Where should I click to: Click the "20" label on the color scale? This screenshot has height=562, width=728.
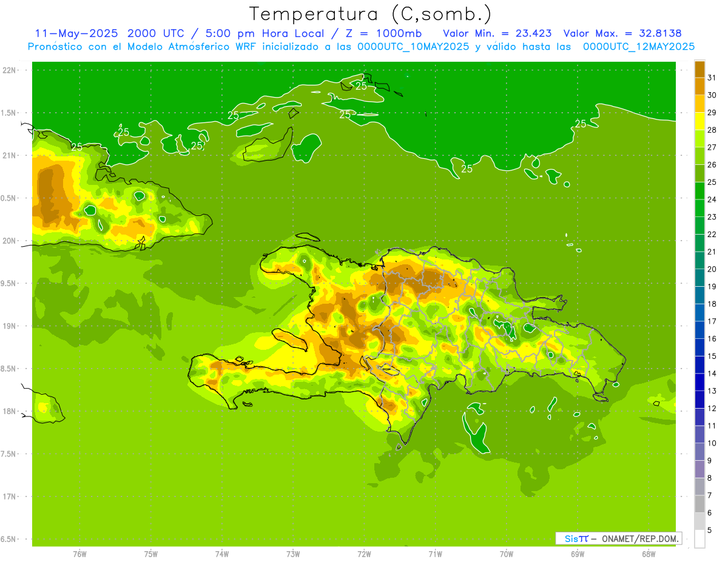tap(712, 269)
